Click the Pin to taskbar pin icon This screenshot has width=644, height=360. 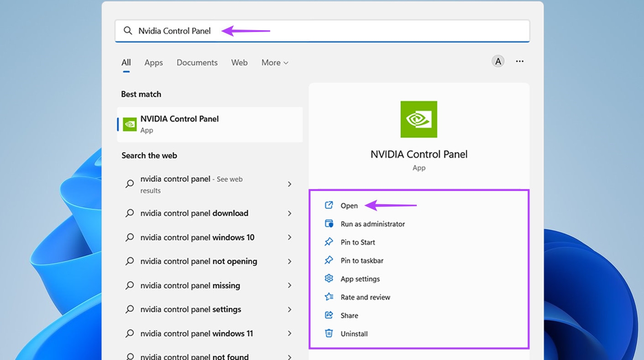pyautogui.click(x=329, y=260)
